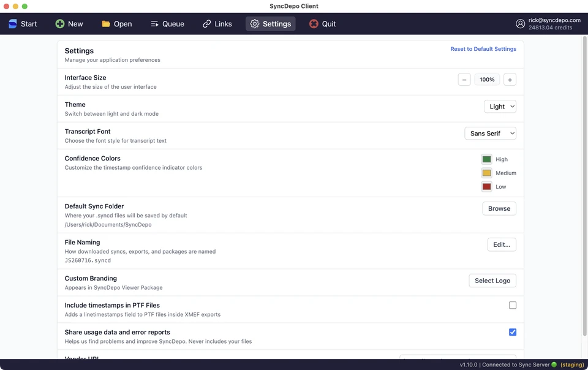The height and width of the screenshot is (370, 588).
Task: Click the Transcript Font heading
Action: click(x=88, y=131)
